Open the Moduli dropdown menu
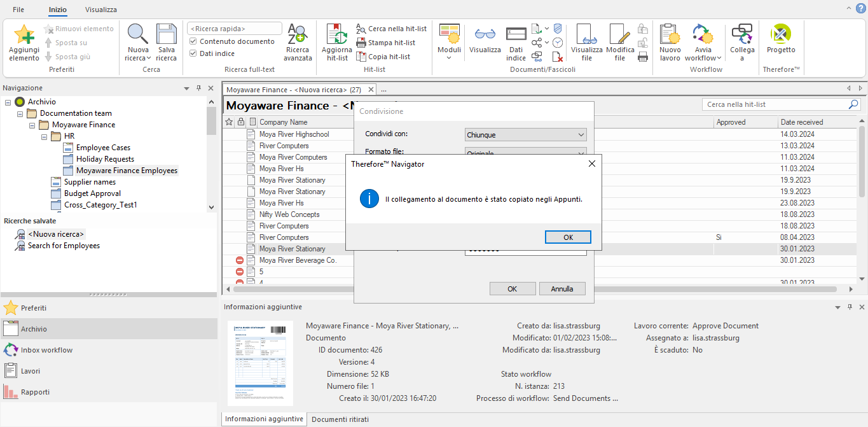Screen dimensions: 868x427 pos(449,43)
